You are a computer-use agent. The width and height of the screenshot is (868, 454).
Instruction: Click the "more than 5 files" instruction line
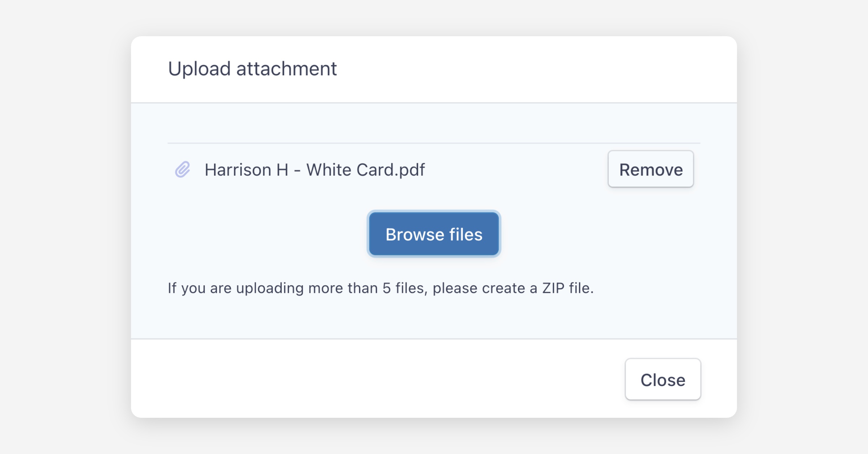click(380, 288)
